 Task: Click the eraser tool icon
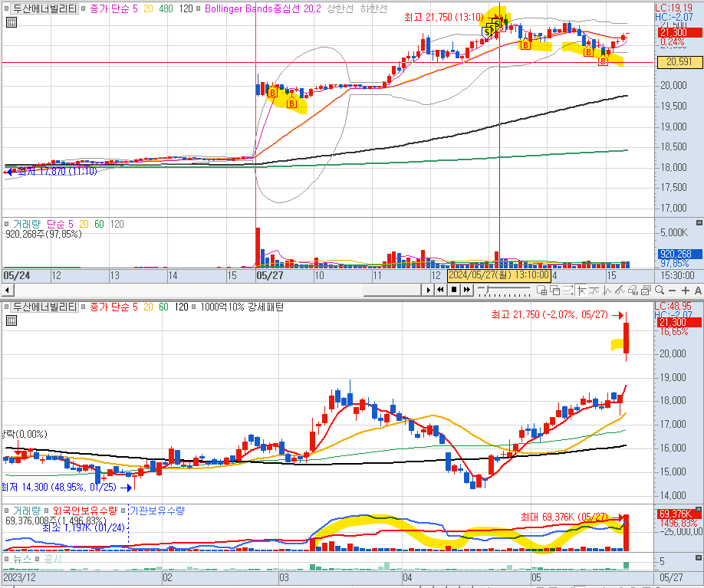tap(633, 291)
